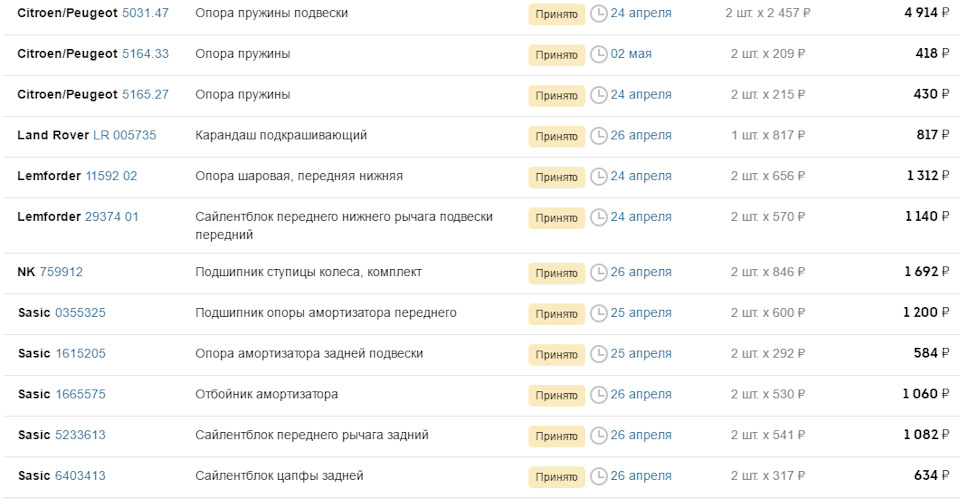Open NK part 759912 link

pyautogui.click(x=61, y=272)
